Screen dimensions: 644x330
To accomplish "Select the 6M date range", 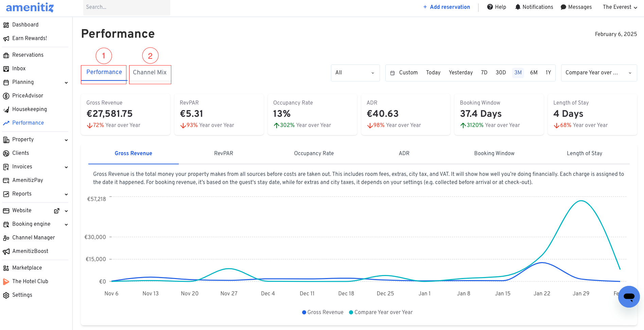I will (534, 73).
